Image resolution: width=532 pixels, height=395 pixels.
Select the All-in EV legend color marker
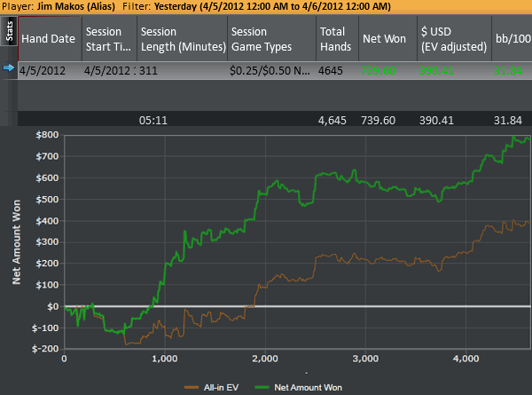pos(192,387)
